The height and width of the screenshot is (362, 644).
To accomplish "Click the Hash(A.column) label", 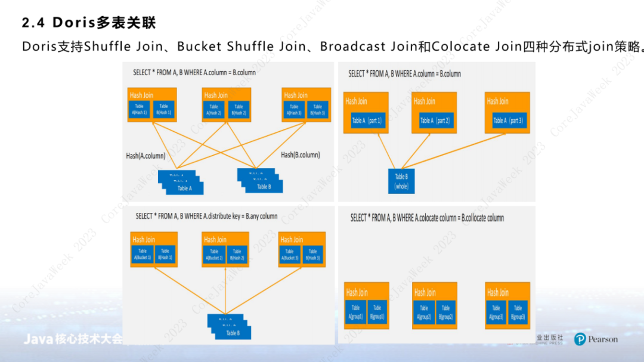I will [x=145, y=156].
